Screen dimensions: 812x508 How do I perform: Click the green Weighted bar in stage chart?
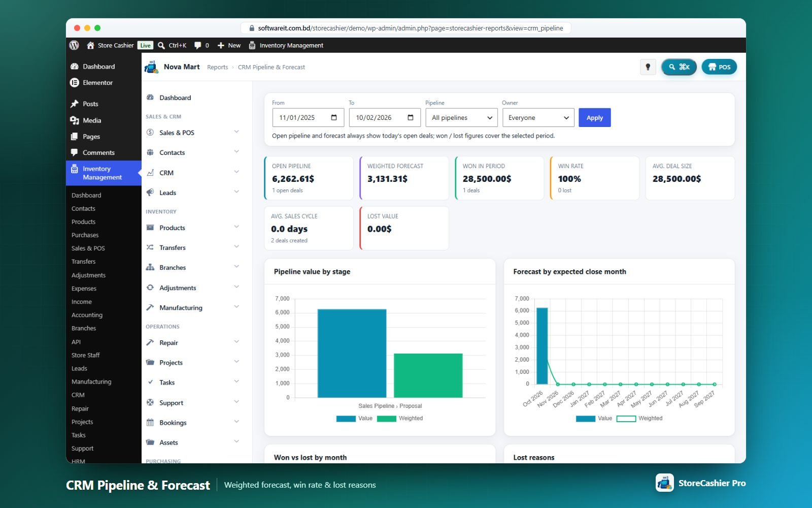428,375
